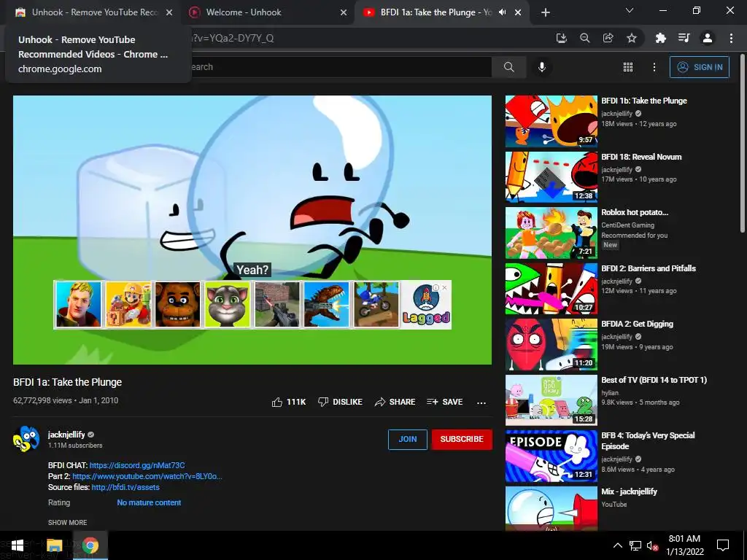Click the Chrome profile avatar icon
This screenshot has width=747, height=560.
click(708, 38)
